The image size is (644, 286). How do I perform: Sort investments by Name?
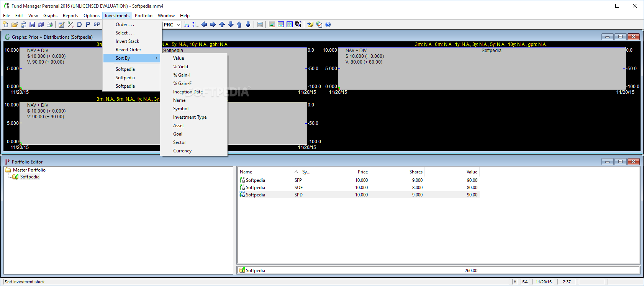pyautogui.click(x=194, y=100)
